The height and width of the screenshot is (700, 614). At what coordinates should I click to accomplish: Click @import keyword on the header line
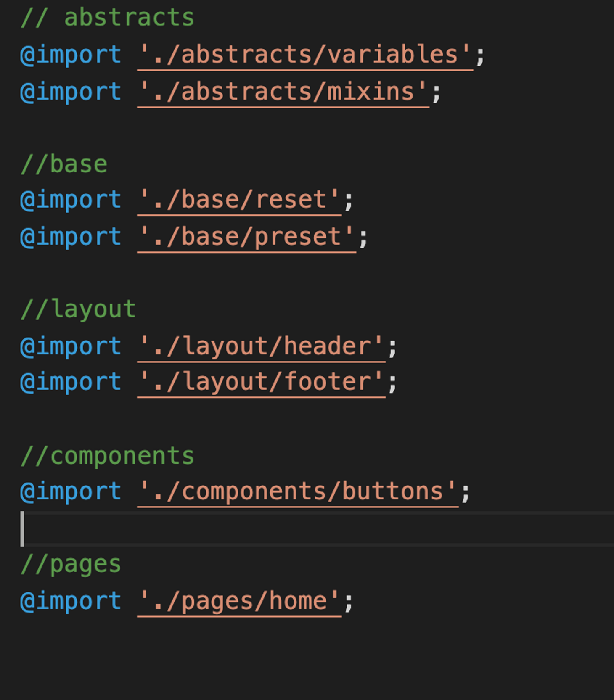click(71, 346)
